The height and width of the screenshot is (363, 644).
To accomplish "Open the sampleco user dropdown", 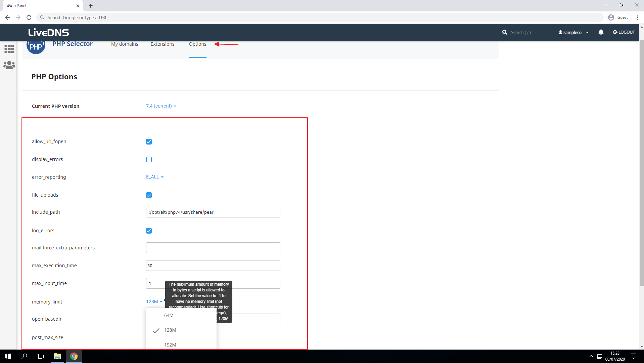I will tap(573, 32).
